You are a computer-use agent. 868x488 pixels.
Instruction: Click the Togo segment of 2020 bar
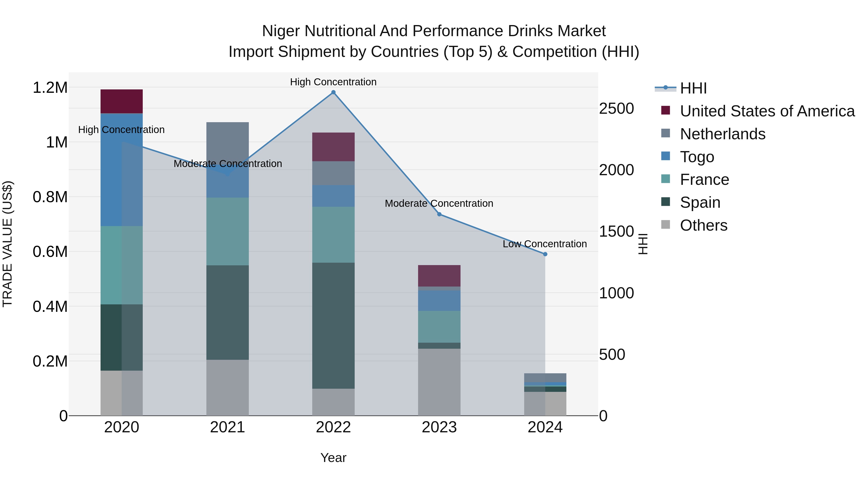(122, 170)
